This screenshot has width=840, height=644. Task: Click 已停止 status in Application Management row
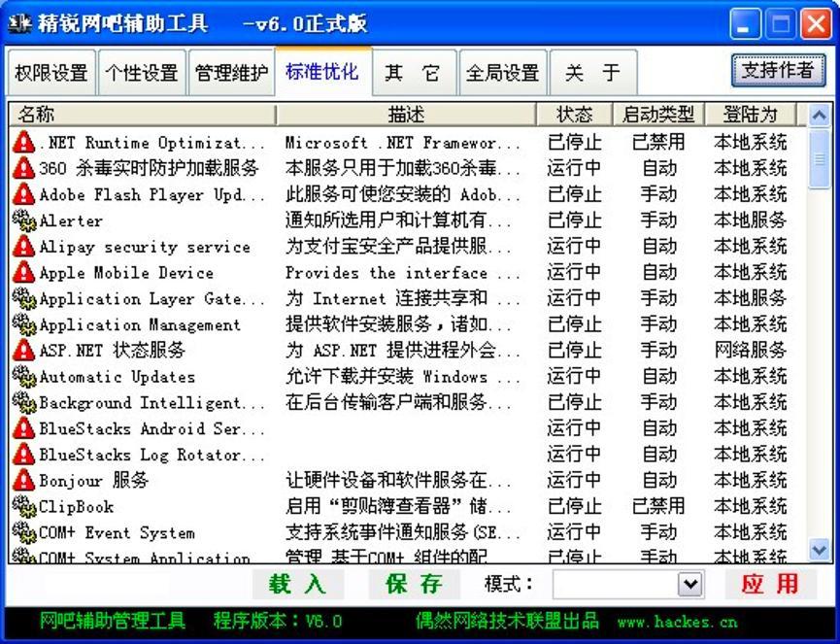pyautogui.click(x=574, y=324)
